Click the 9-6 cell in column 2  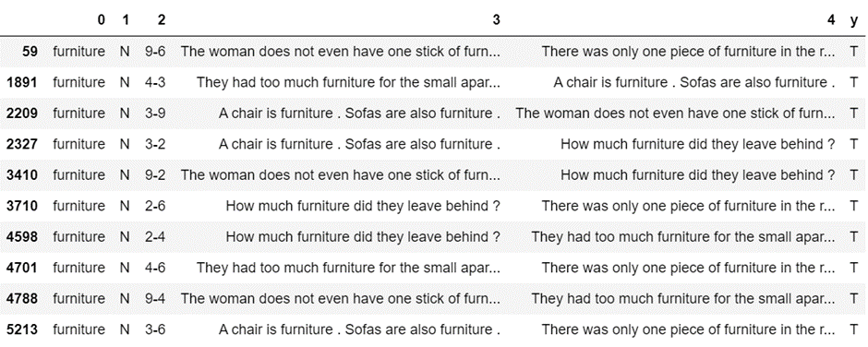pyautogui.click(x=154, y=52)
